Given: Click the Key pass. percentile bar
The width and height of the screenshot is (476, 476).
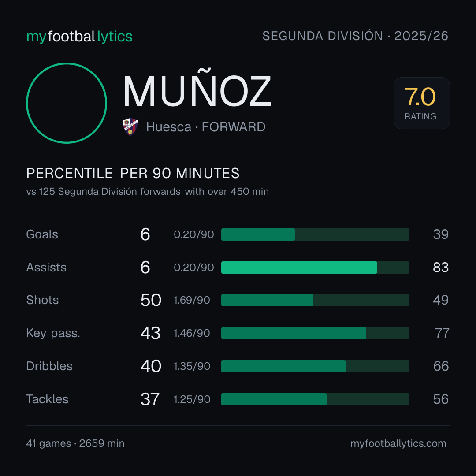Looking at the screenshot, I should point(315,333).
